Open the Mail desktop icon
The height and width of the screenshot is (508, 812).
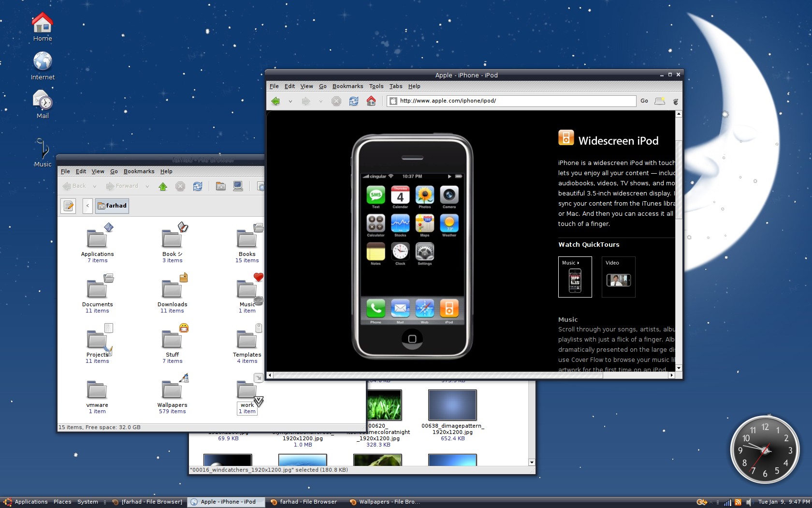(43, 105)
